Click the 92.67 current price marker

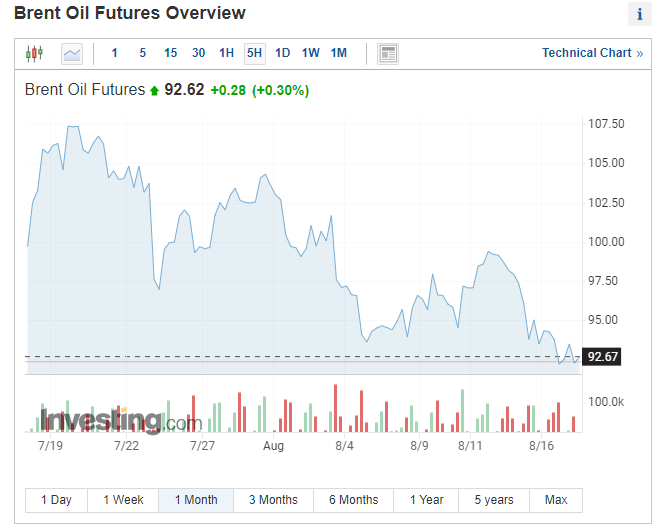click(x=604, y=357)
